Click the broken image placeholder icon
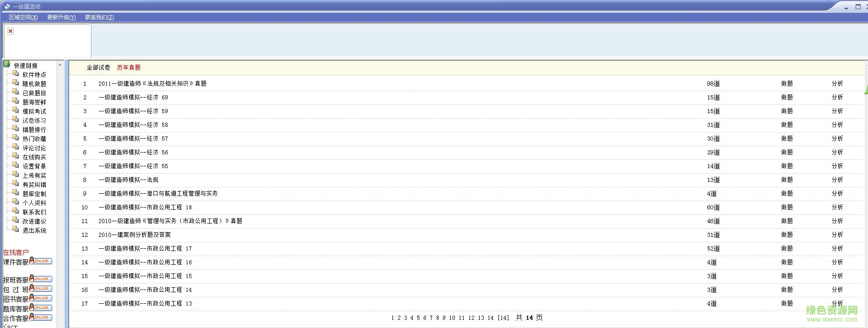Screen dimensions: 868x328 click(11, 31)
